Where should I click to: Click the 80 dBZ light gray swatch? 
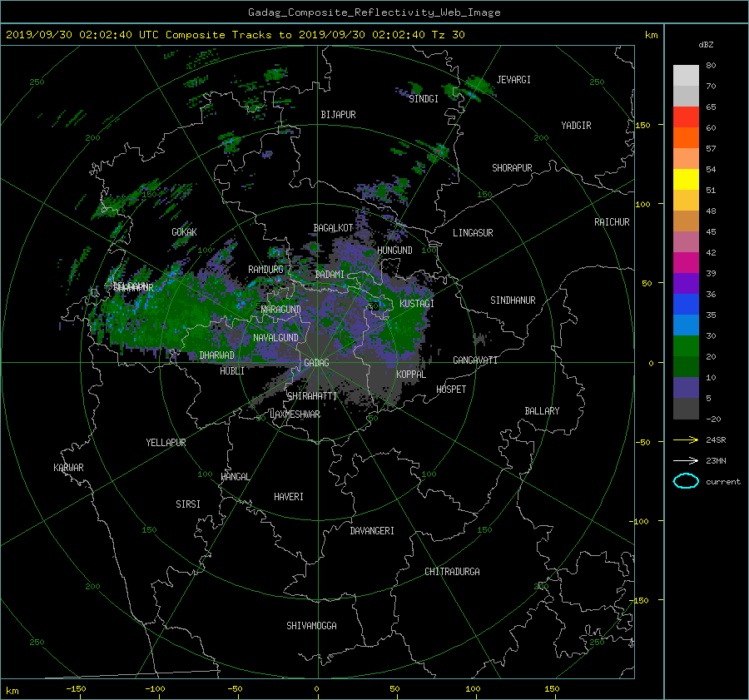pos(686,75)
